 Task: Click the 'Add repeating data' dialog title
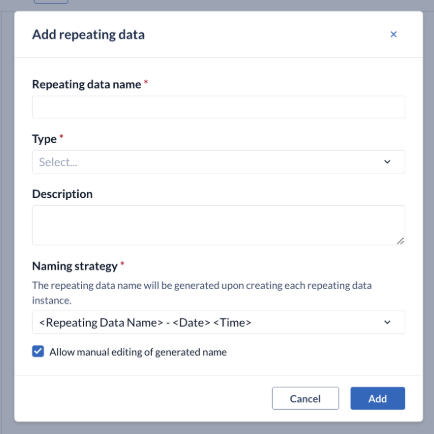(88, 34)
